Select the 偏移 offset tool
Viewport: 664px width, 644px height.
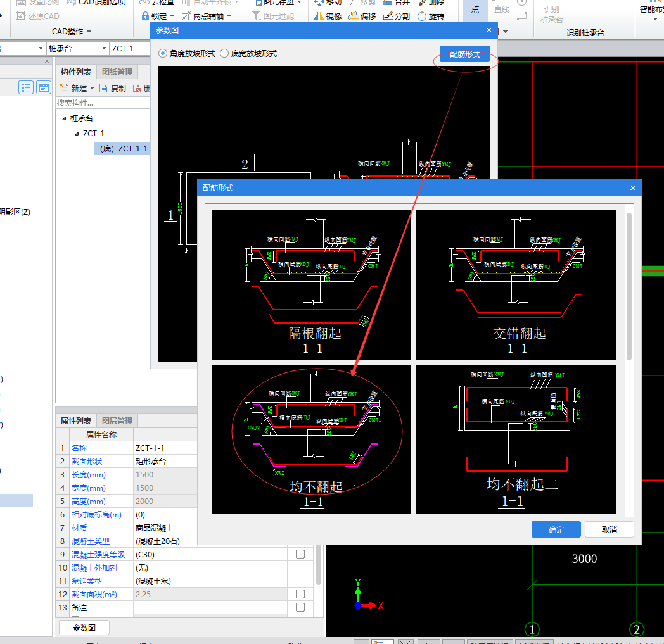[x=362, y=16]
